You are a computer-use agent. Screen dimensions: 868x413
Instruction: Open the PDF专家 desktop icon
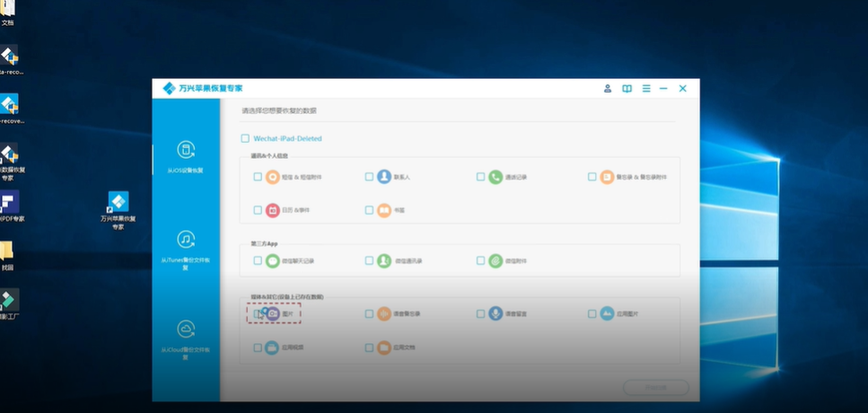pos(9,206)
